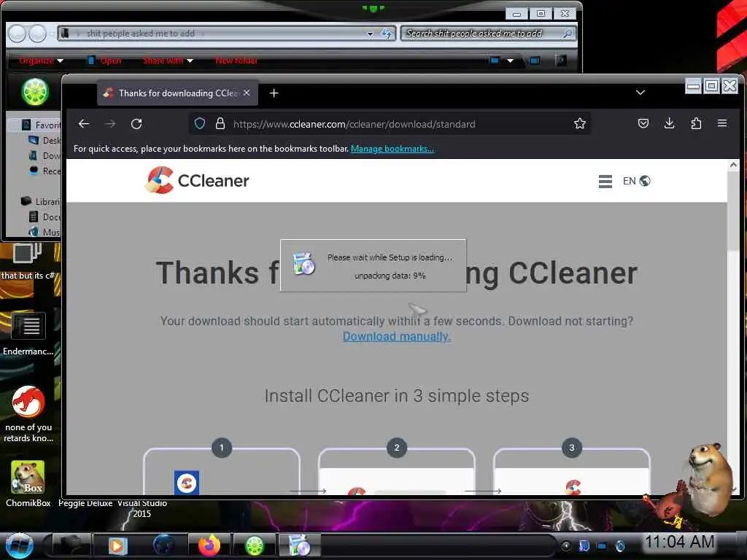Open the Firefox extensions icon
Screen dimensions: 747x560
(x=696, y=124)
